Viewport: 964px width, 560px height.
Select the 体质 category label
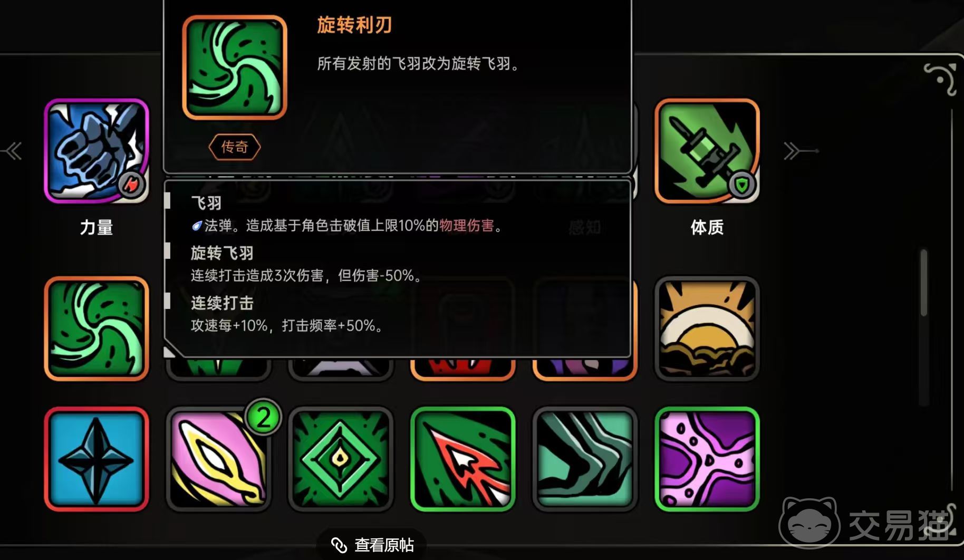(x=707, y=227)
